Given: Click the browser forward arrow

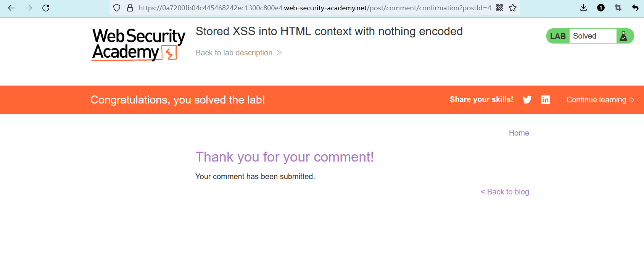Looking at the screenshot, I should [x=29, y=8].
